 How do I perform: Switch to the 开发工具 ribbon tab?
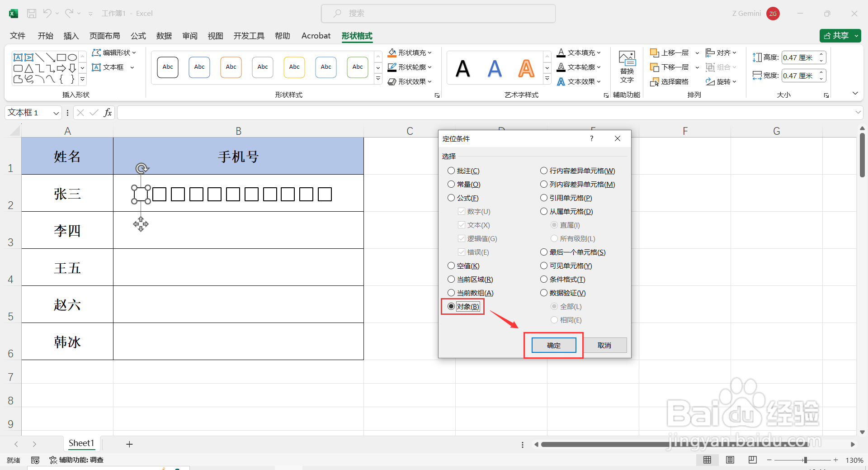click(248, 36)
